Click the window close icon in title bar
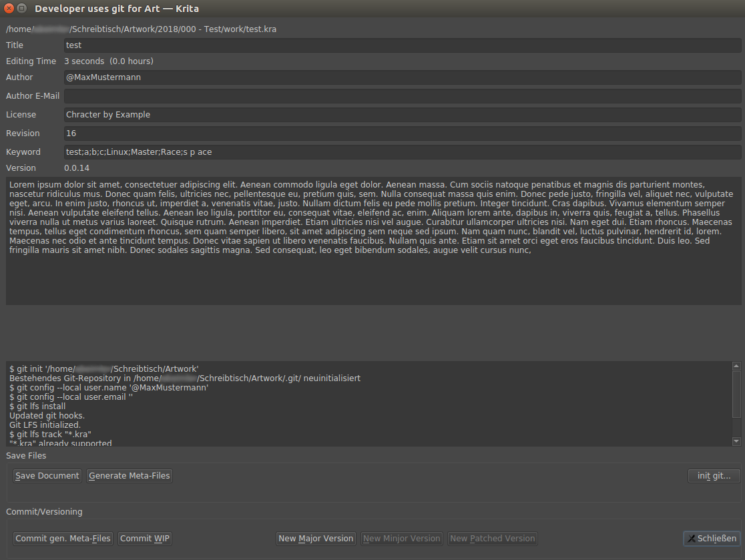 point(9,8)
